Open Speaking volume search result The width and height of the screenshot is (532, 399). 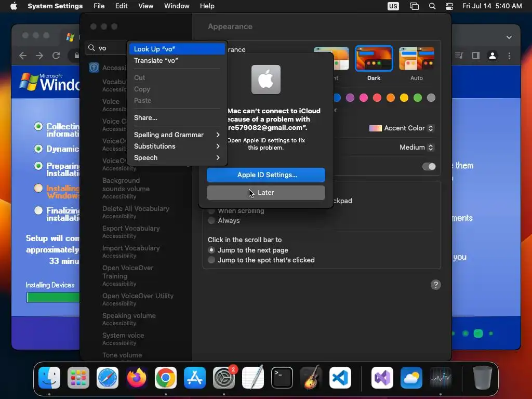129,319
